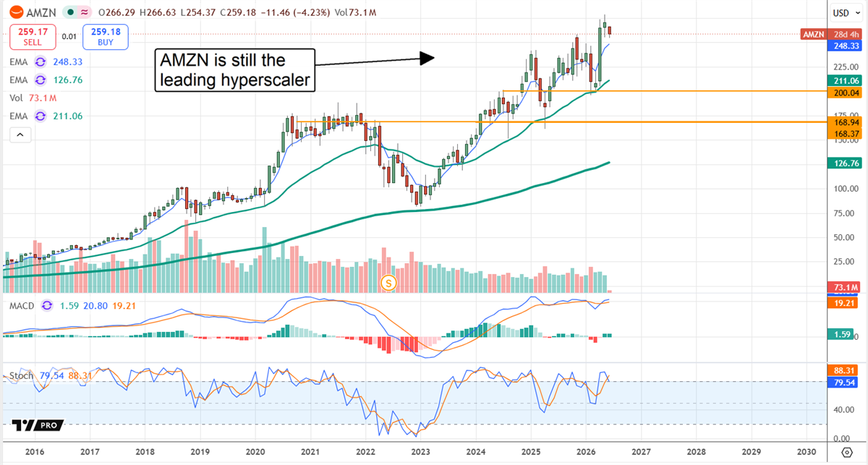Click the S split marker on chart
Viewport: 868px width, 465px height.
tap(390, 283)
